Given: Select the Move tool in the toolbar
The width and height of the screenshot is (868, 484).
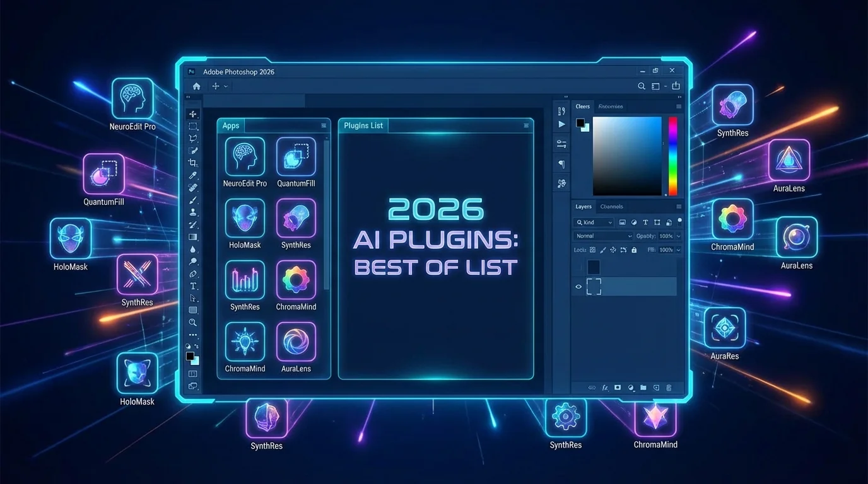Looking at the screenshot, I should tap(193, 114).
